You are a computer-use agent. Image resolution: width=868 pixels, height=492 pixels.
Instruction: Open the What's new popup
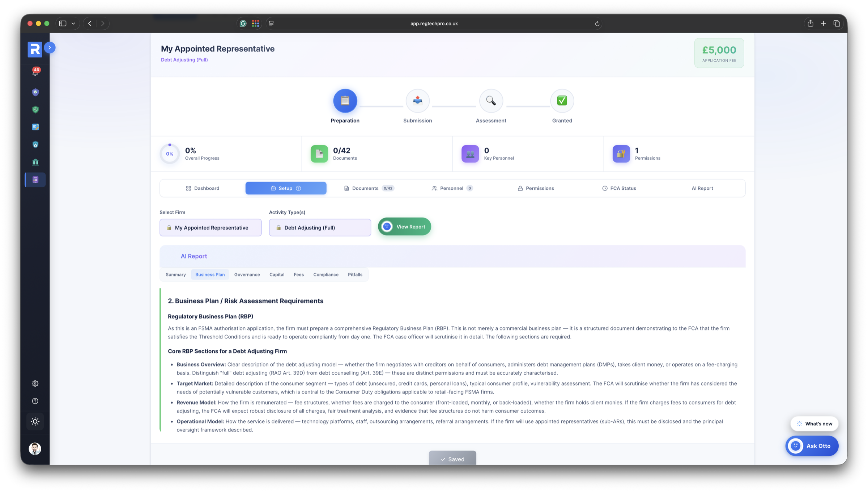coord(814,424)
